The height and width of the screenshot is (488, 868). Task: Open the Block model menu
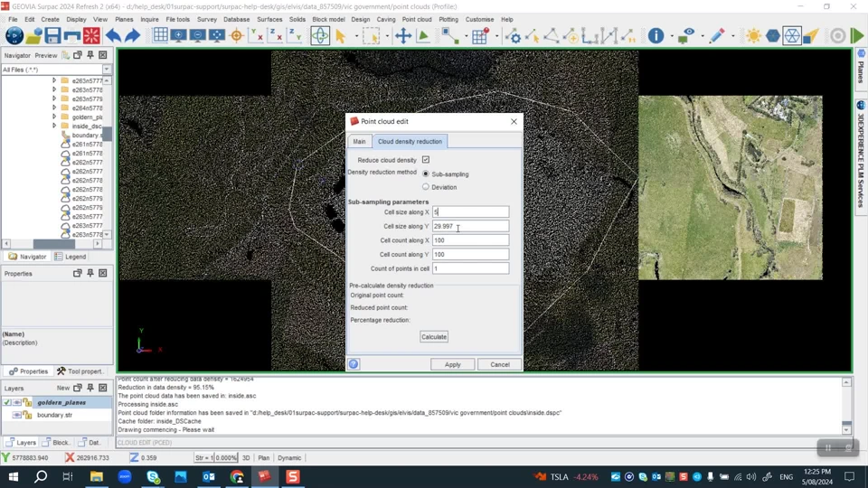click(328, 19)
